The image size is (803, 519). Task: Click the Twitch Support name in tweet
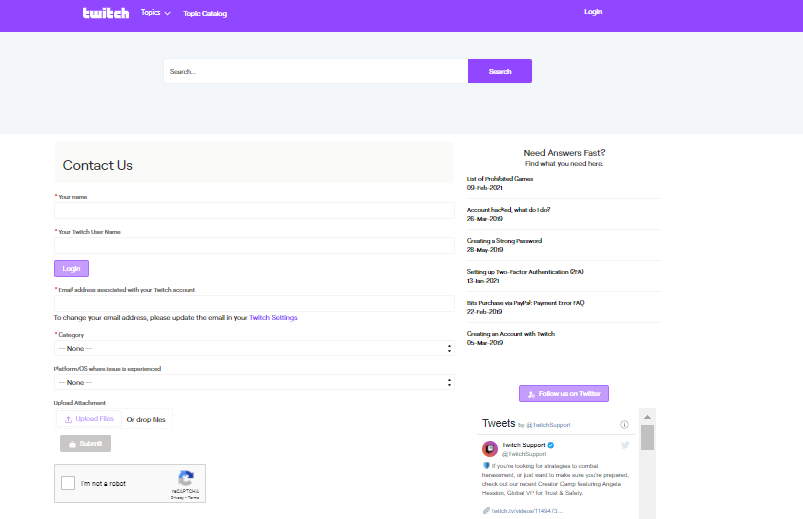[x=524, y=445]
